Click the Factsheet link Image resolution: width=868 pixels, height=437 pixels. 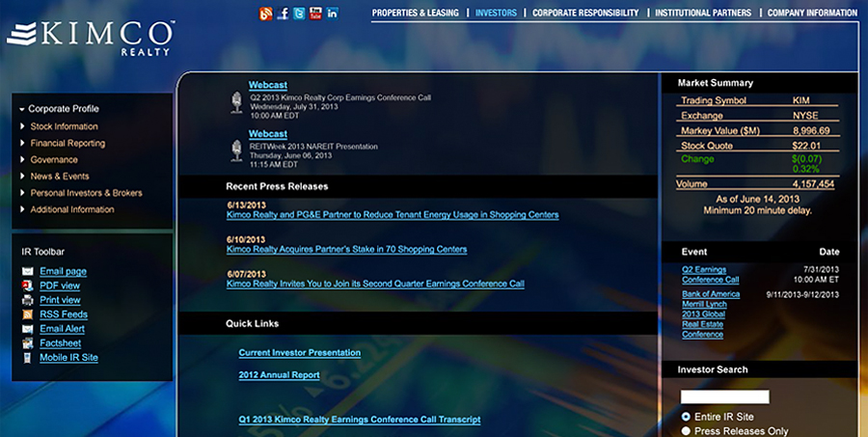point(61,343)
